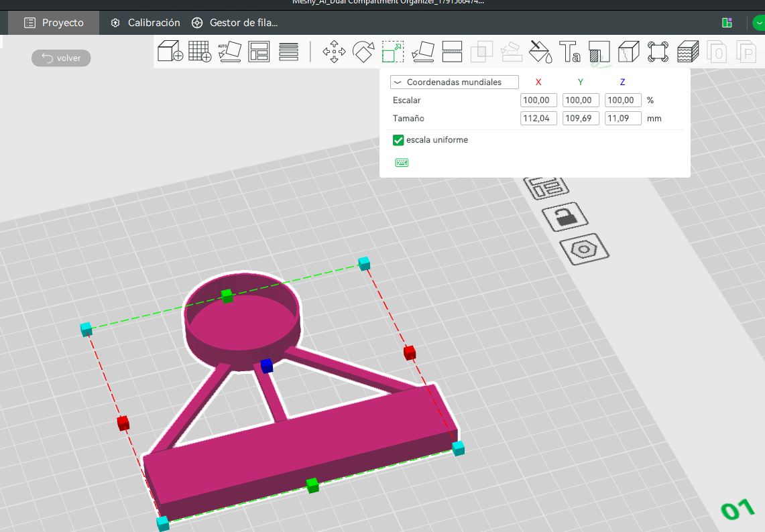Click the Tamaño Z field showing 11,09
Screen dimensions: 765x532
[623, 119]
